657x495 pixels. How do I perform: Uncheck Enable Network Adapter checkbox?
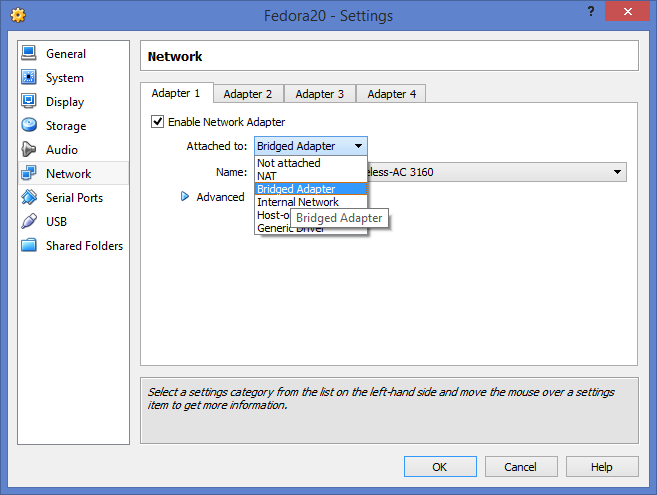pyautogui.click(x=158, y=122)
